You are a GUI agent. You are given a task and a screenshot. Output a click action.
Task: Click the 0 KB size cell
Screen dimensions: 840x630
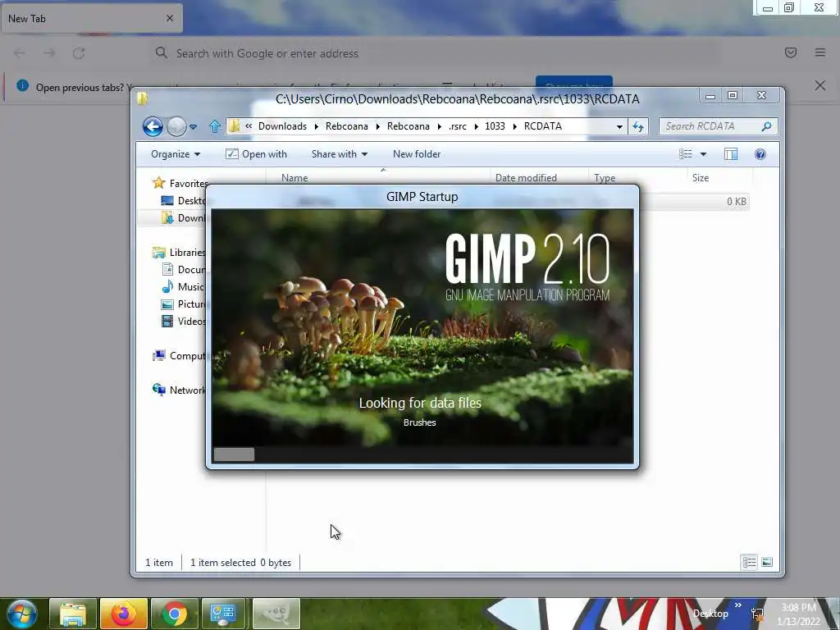click(736, 202)
